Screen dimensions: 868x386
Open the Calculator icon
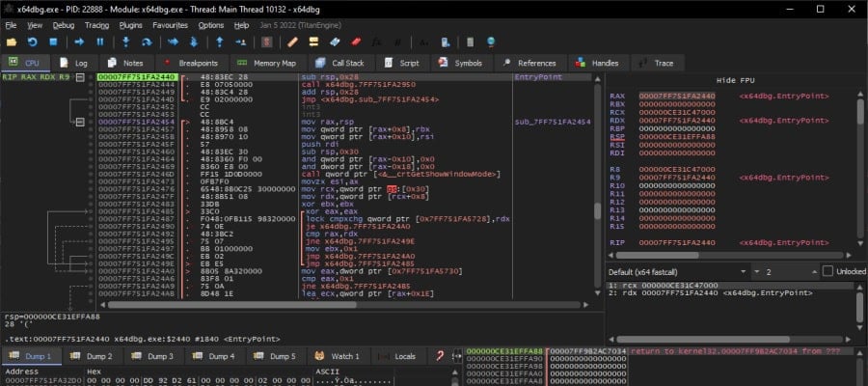[x=470, y=42]
